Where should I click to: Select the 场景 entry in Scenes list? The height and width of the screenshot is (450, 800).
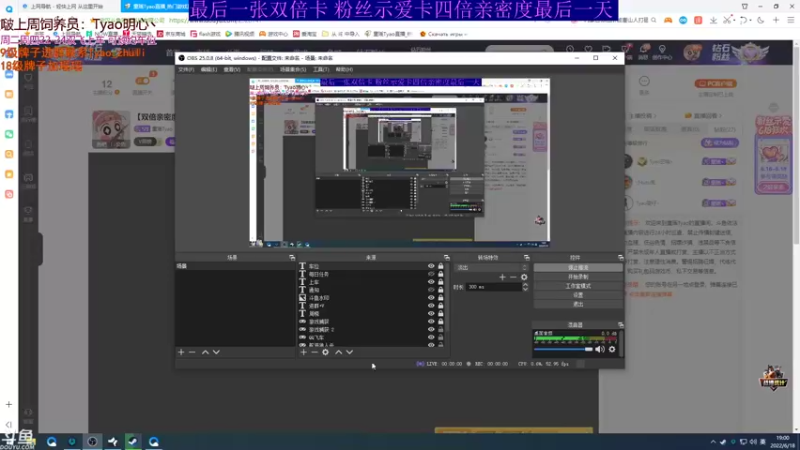click(x=235, y=266)
